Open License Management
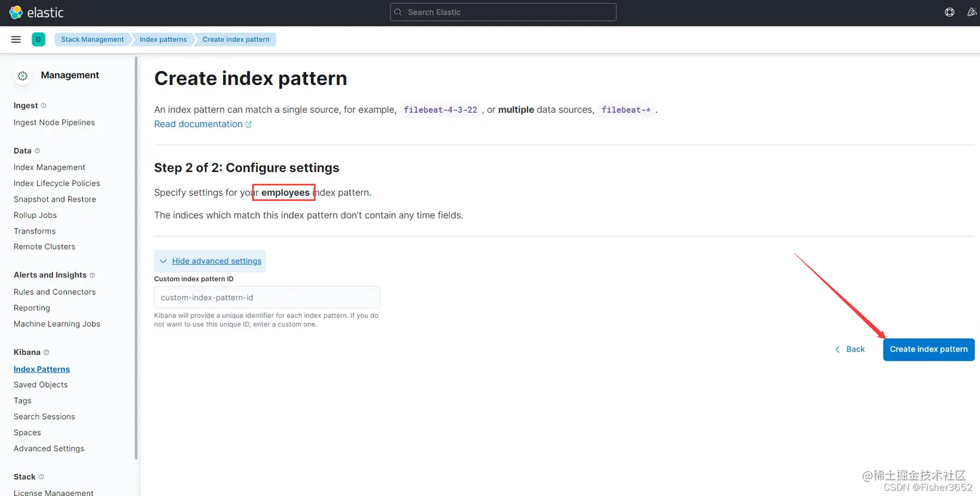This screenshot has height=496, width=980. pos(54,493)
